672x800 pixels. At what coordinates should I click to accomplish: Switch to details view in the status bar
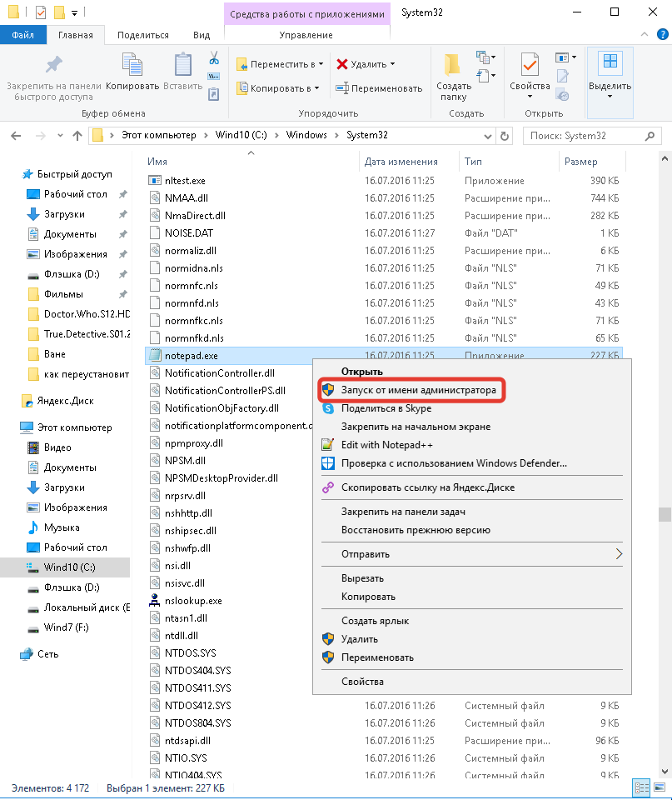[x=641, y=787]
